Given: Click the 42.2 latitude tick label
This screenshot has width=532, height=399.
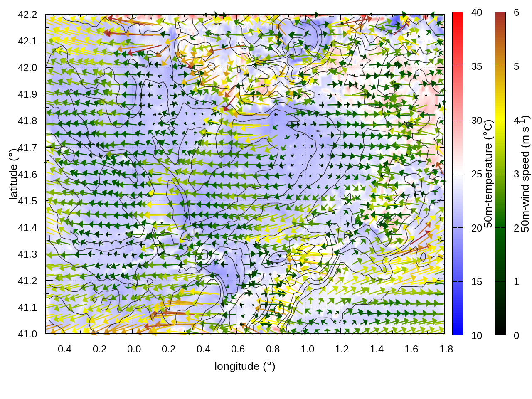Looking at the screenshot, I should 27,15.
